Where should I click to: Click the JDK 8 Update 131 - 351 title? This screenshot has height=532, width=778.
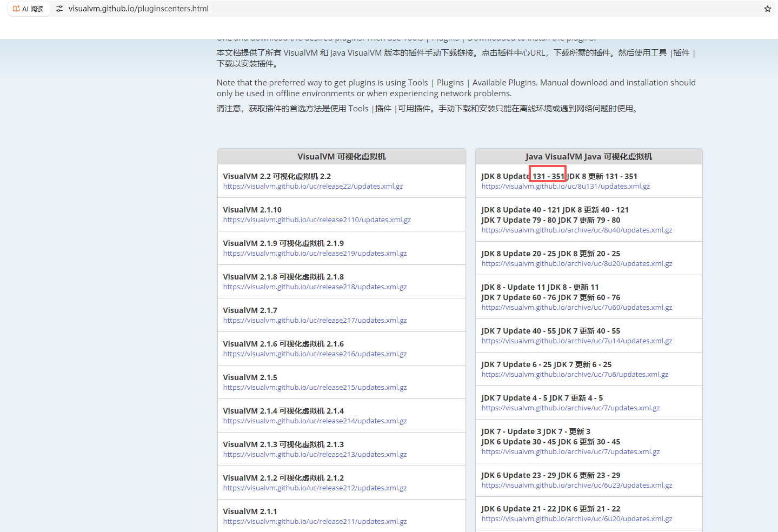559,176
